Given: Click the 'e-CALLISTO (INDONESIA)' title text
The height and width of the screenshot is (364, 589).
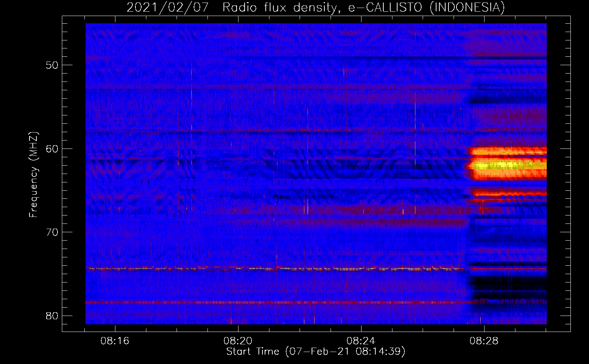Looking at the screenshot, I should click(x=427, y=7).
